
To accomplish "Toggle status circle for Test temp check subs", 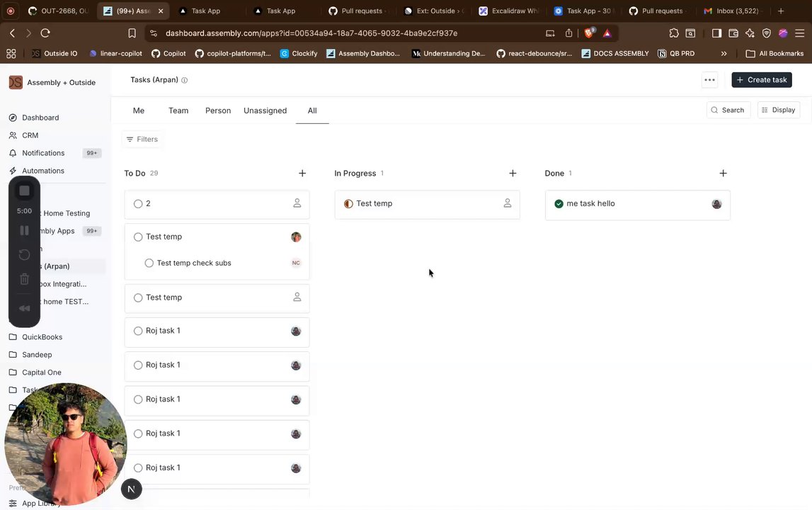I will pyautogui.click(x=149, y=263).
